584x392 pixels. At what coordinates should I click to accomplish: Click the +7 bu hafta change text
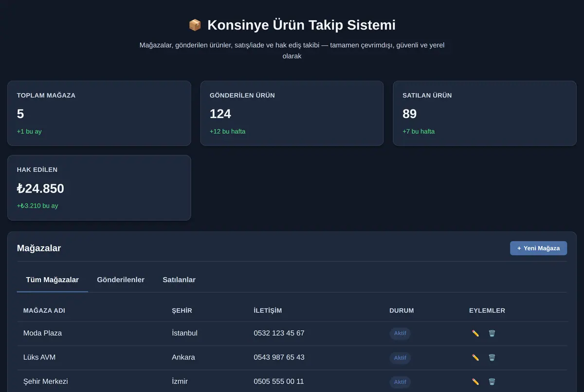[x=419, y=131]
